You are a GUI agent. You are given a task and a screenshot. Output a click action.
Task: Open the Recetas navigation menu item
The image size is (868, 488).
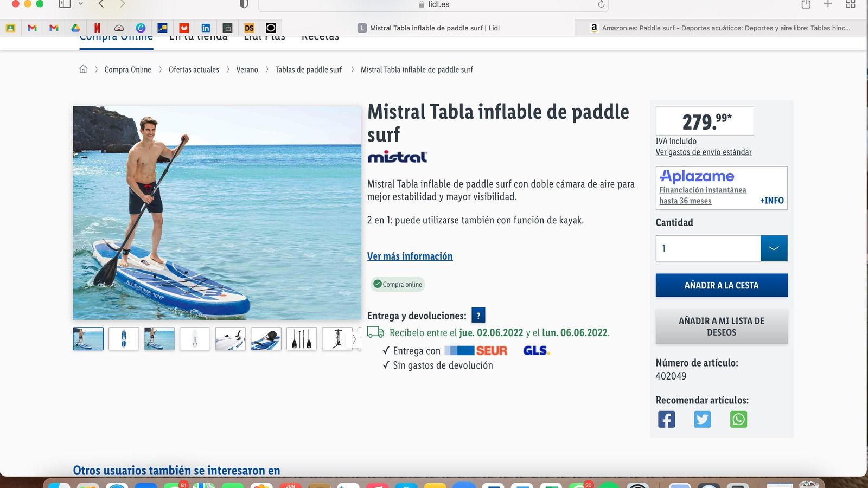click(x=320, y=36)
